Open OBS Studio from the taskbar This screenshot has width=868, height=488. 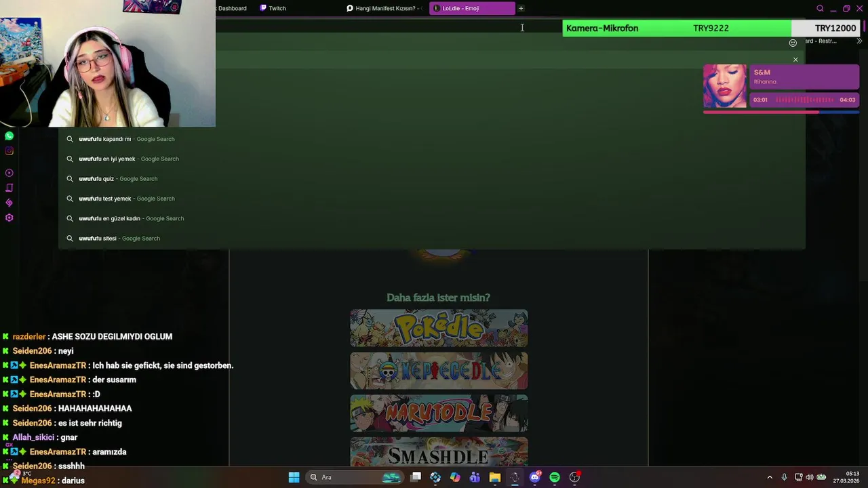[x=574, y=477]
